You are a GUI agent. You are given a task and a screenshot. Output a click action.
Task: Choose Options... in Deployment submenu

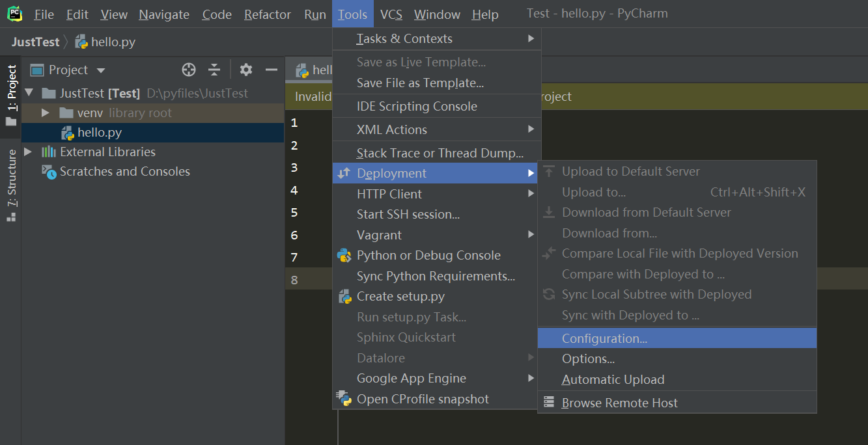pyautogui.click(x=677, y=358)
